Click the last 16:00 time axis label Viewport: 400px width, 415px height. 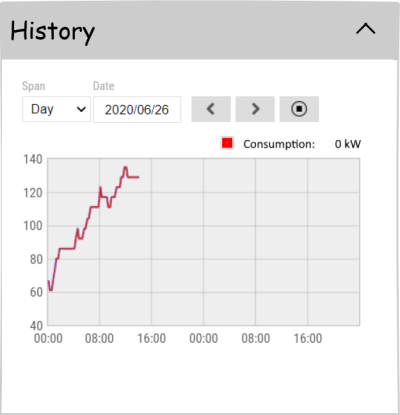click(x=308, y=338)
